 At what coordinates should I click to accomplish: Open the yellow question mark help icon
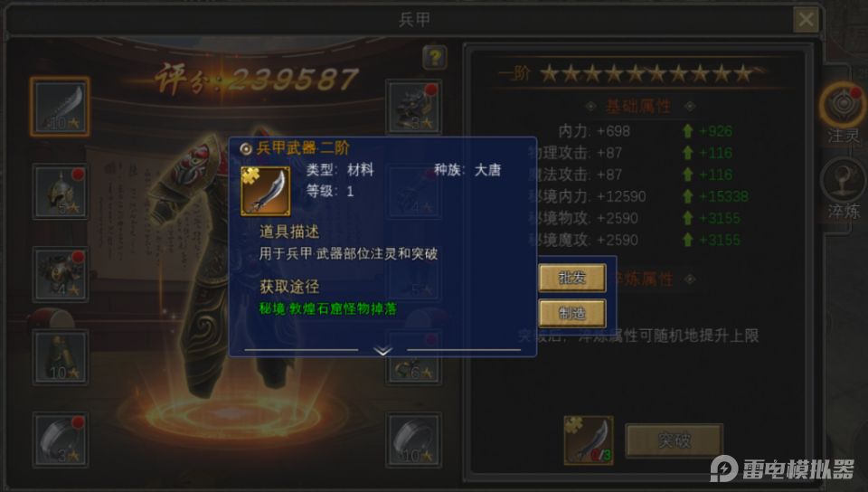(435, 57)
